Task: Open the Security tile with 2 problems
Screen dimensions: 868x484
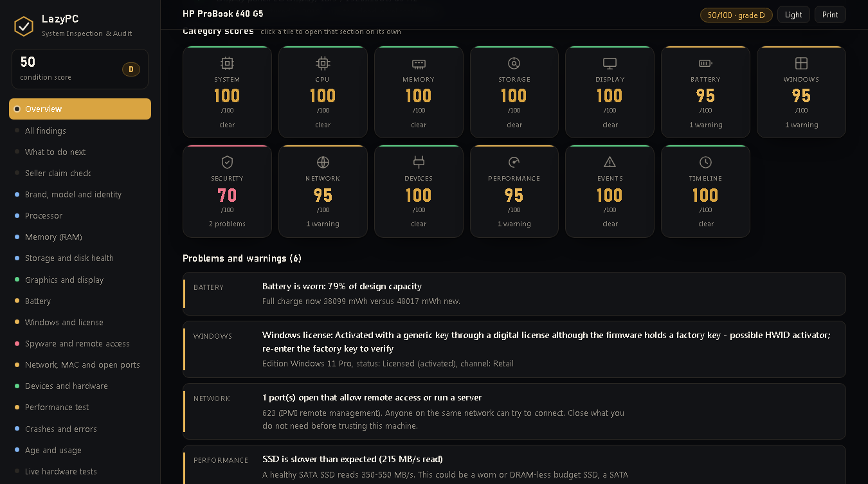Action: [x=227, y=192]
